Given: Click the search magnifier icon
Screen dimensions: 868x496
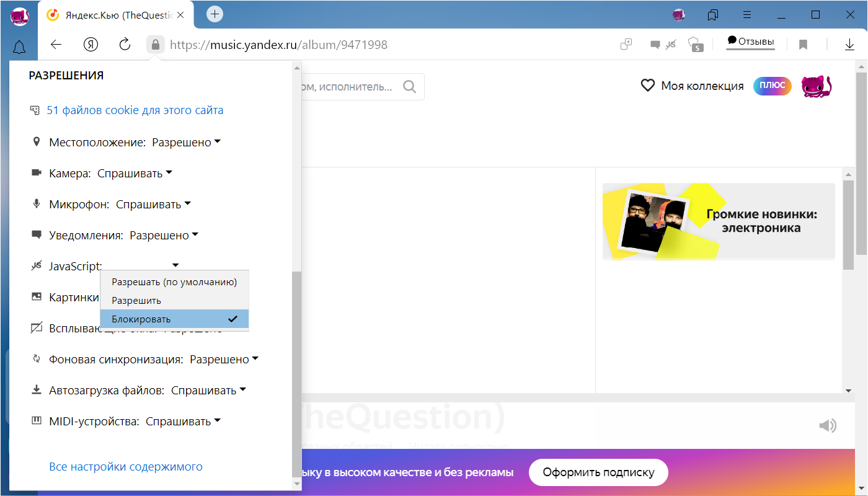Looking at the screenshot, I should click(409, 87).
